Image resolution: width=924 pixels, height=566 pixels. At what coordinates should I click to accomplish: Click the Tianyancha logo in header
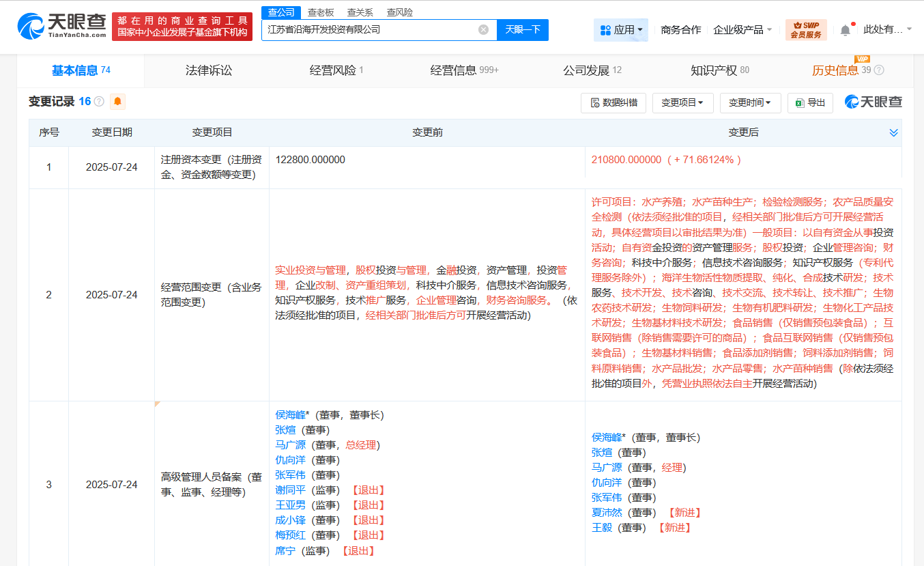pyautogui.click(x=62, y=26)
